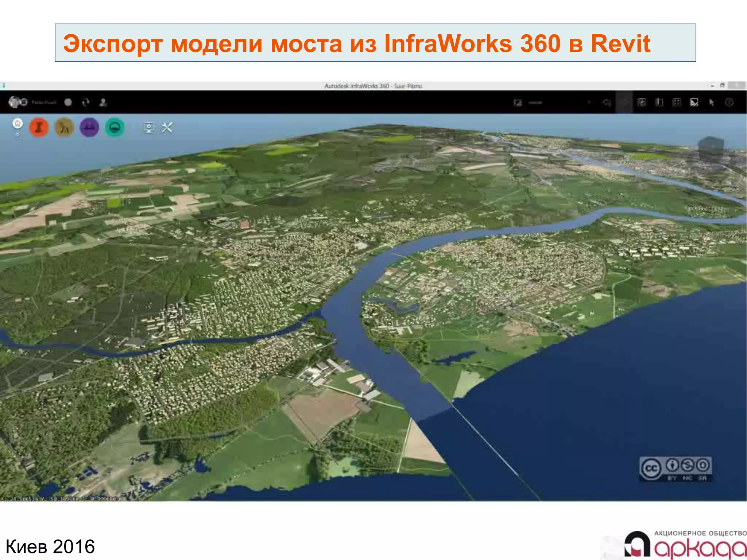Click the Redo arrow icon
The image size is (747, 560).
coord(624,102)
